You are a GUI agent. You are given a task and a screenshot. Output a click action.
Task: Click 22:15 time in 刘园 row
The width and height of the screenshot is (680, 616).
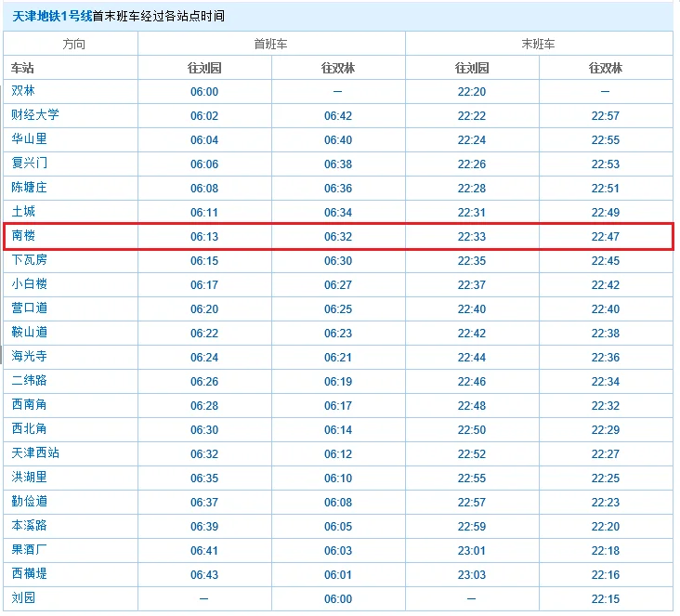click(606, 599)
